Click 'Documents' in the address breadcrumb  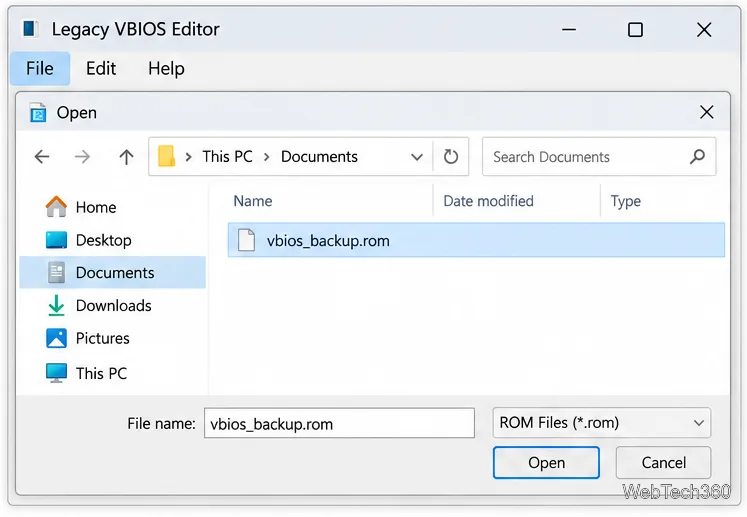click(x=319, y=156)
